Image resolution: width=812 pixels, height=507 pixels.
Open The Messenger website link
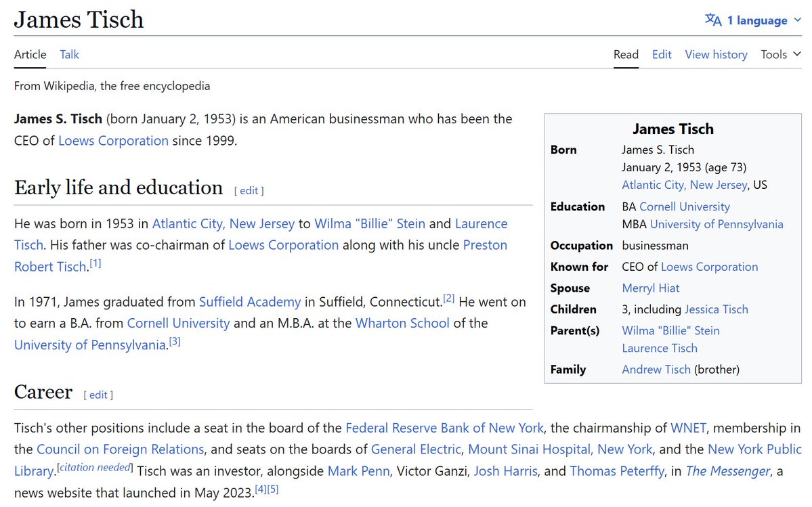tap(727, 471)
